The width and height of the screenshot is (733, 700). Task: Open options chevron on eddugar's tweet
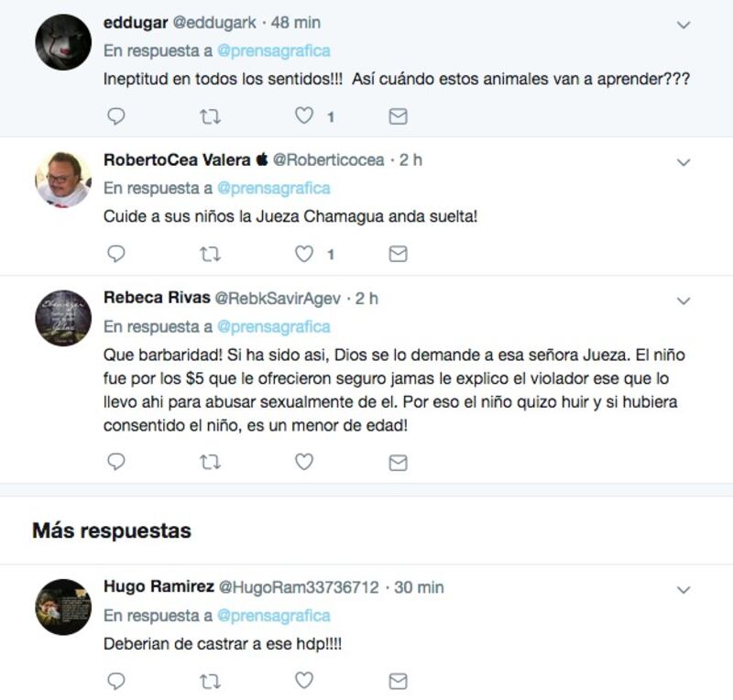click(x=684, y=25)
